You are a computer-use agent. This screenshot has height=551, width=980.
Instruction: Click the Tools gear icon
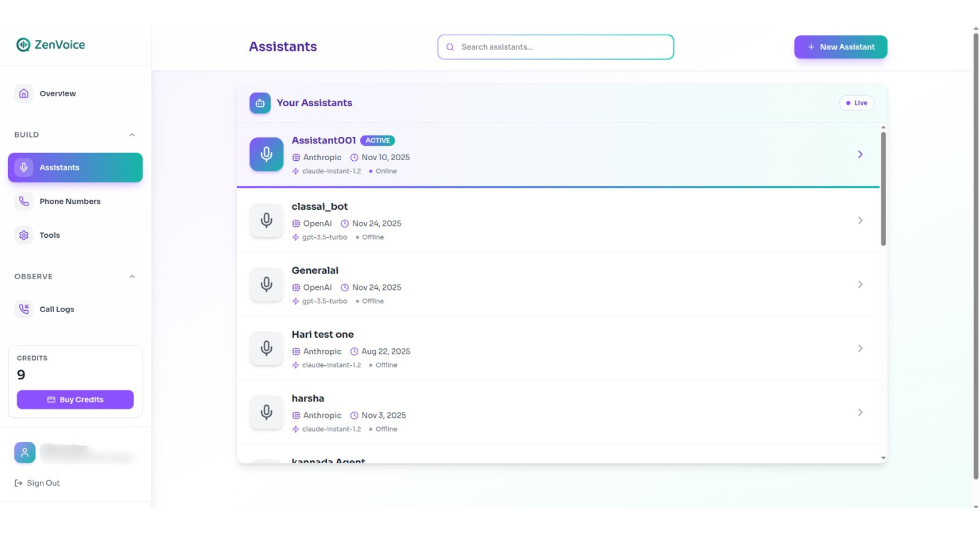(x=23, y=235)
